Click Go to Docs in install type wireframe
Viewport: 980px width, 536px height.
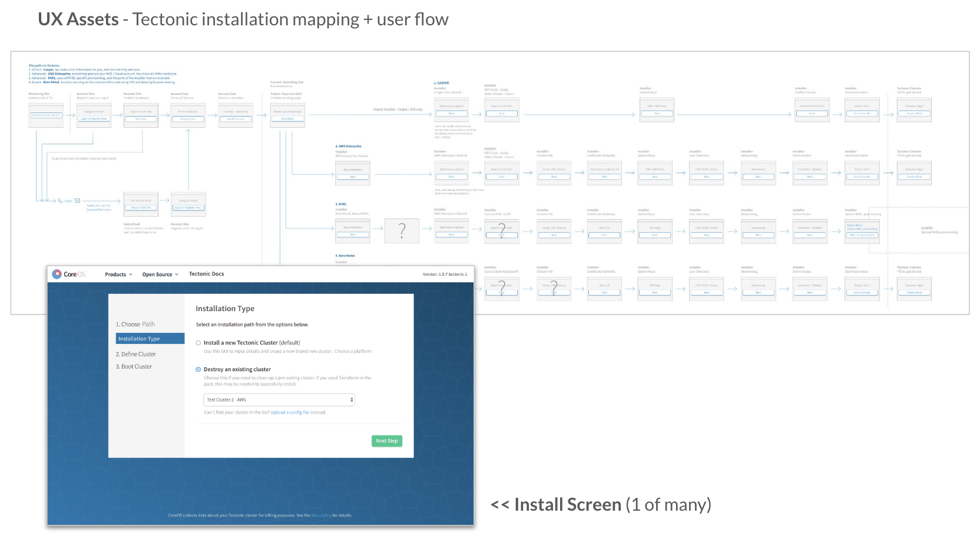click(287, 119)
